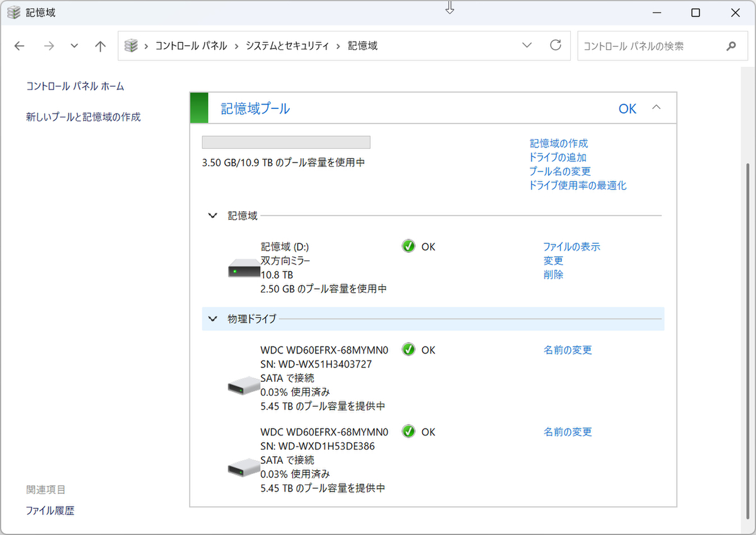This screenshot has width=756, height=535.
Task: Click ファイルの表示 link
Action: (x=572, y=247)
